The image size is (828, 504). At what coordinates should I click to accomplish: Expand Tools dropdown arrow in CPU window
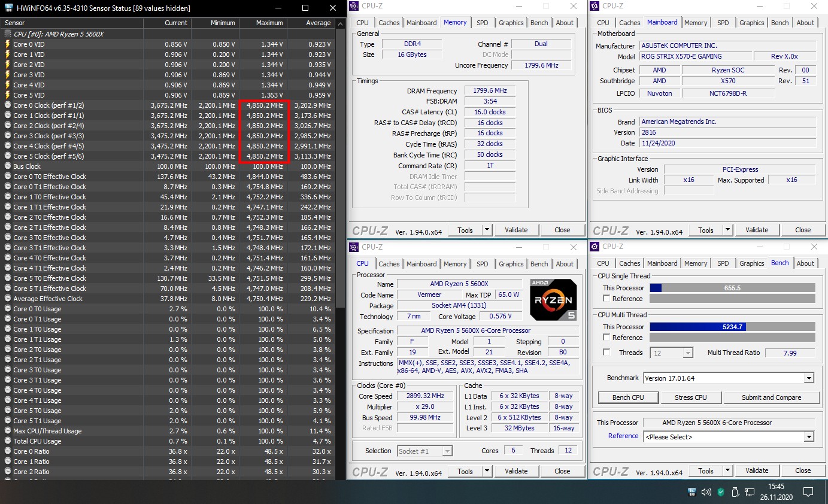[487, 471]
